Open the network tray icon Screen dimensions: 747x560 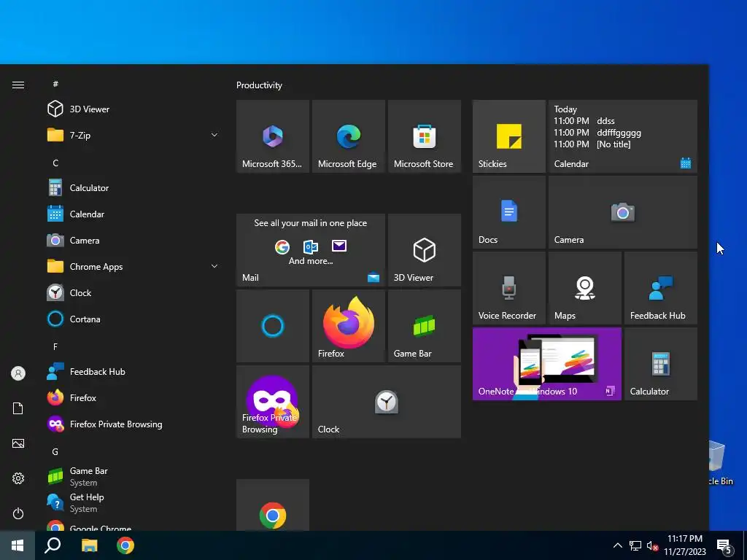point(635,545)
